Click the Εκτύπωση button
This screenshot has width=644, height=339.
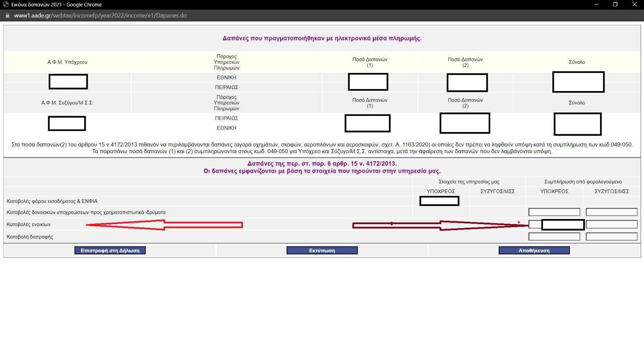(322, 250)
